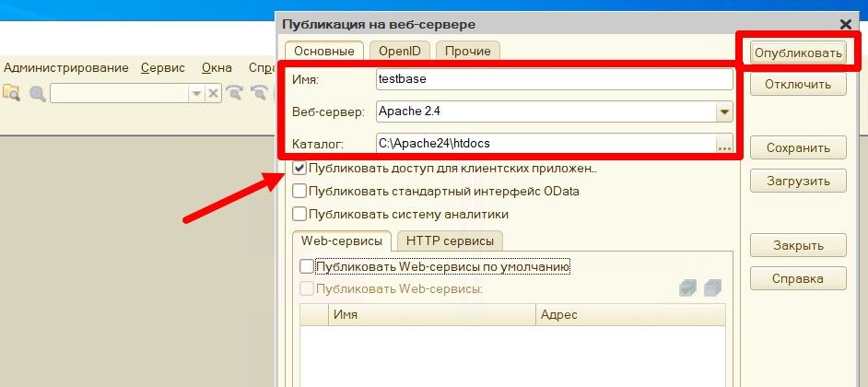
Task: Click the Справка button
Action: pyautogui.click(x=798, y=278)
